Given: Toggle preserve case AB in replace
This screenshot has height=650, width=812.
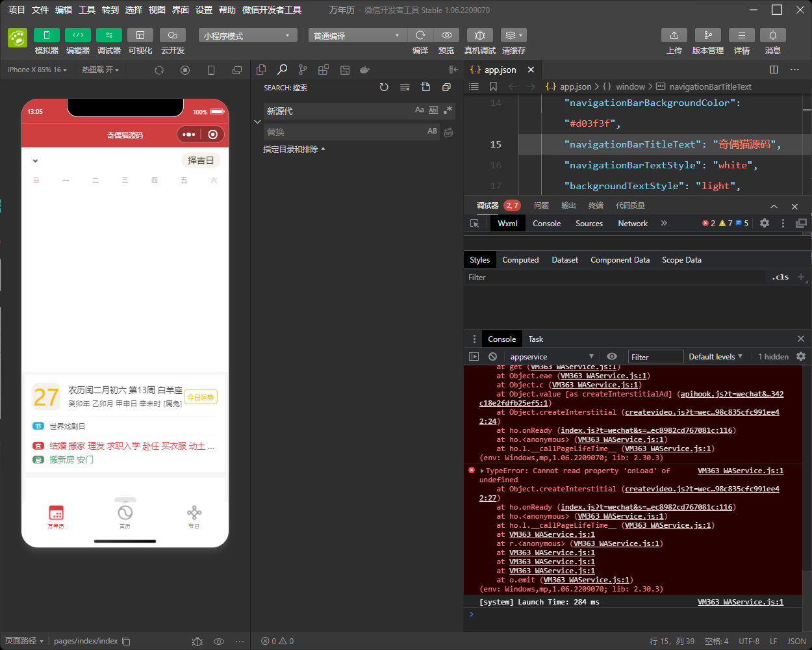Looking at the screenshot, I should click(433, 131).
